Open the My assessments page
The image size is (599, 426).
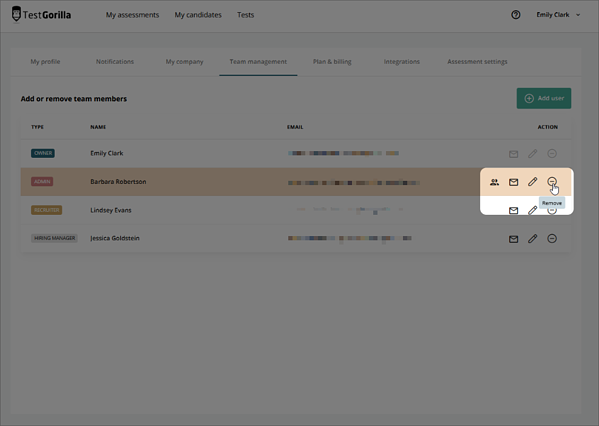pos(132,15)
